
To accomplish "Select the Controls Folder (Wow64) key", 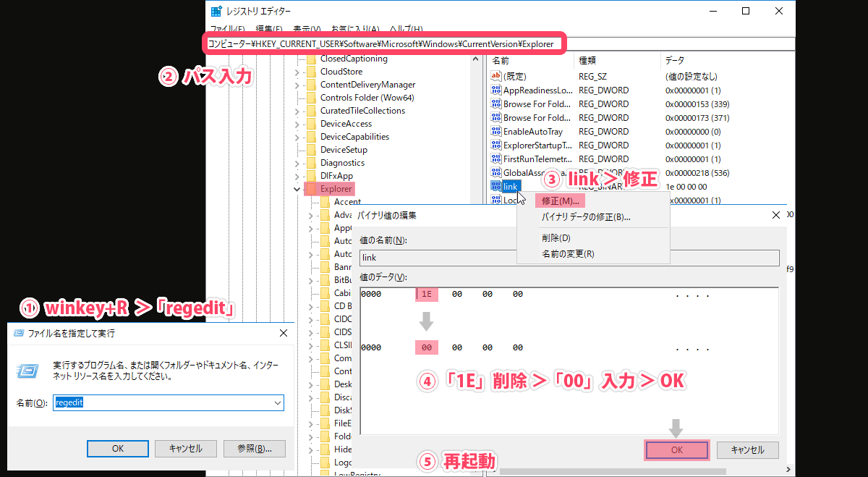I will tap(367, 98).
